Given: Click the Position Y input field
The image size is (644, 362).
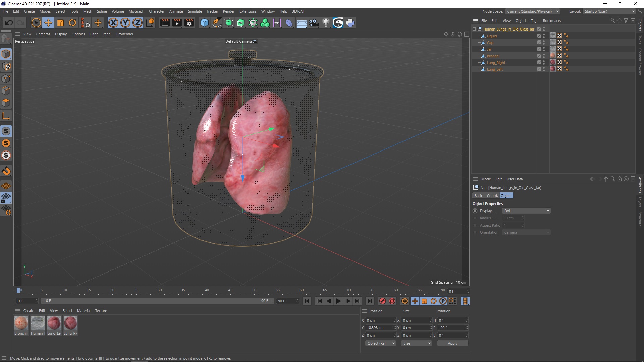Looking at the screenshot, I should pyautogui.click(x=379, y=328).
